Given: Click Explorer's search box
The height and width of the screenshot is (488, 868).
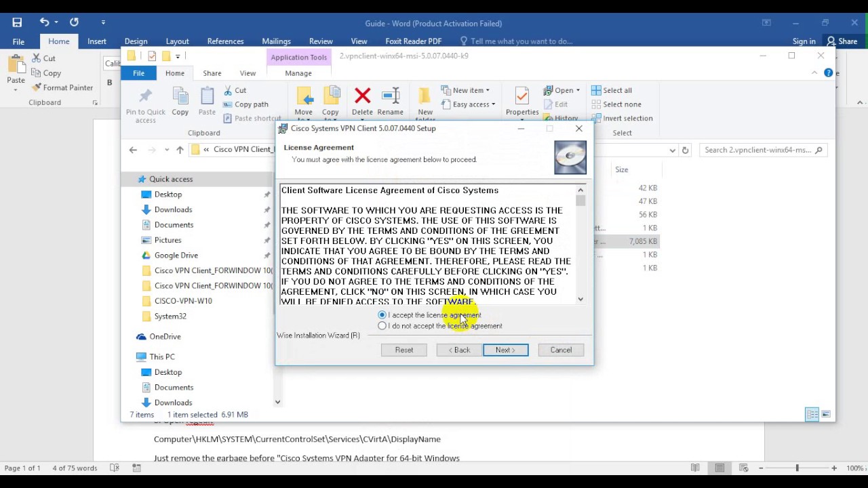Looking at the screenshot, I should 763,150.
